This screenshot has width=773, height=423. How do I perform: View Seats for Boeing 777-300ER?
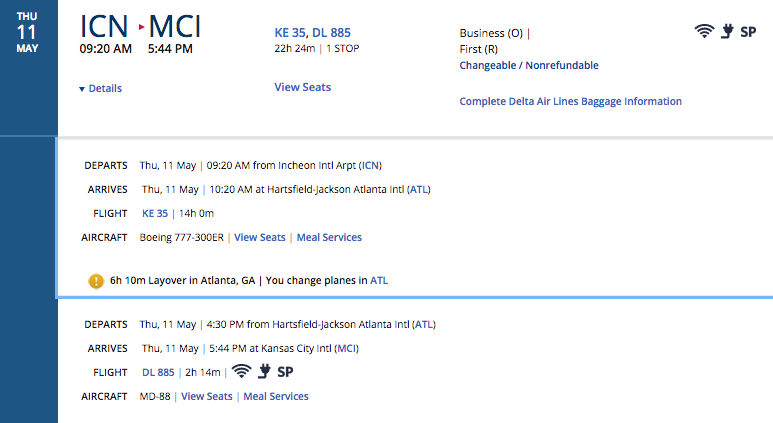tap(260, 237)
